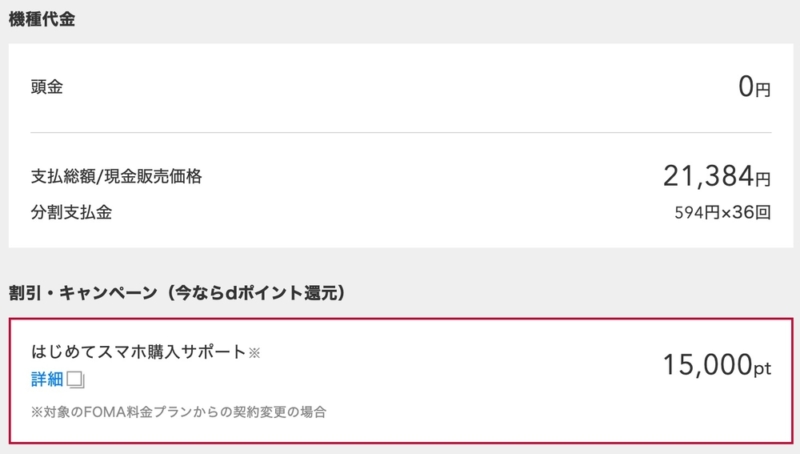This screenshot has width=800, height=454.
Task: Click the external window icon beside 詳細
Action: [76, 380]
